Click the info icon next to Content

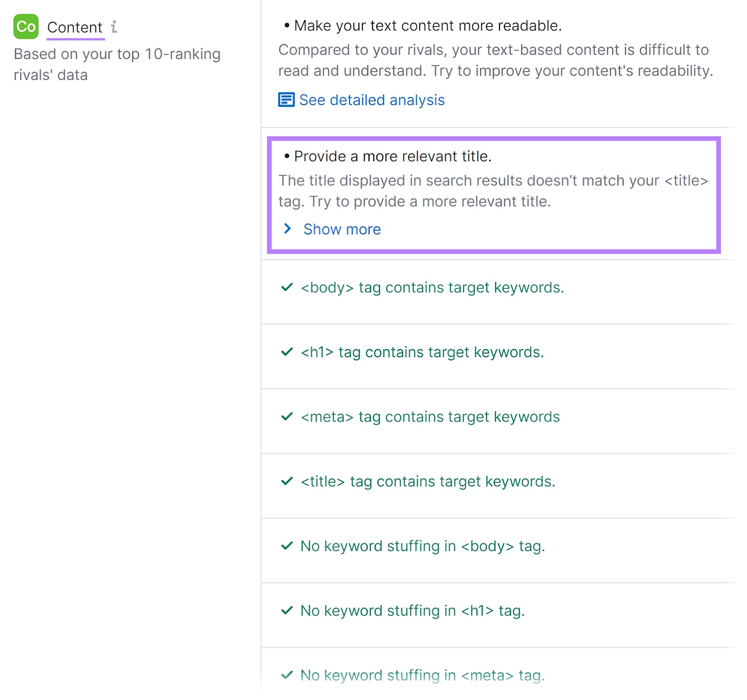pos(114,27)
